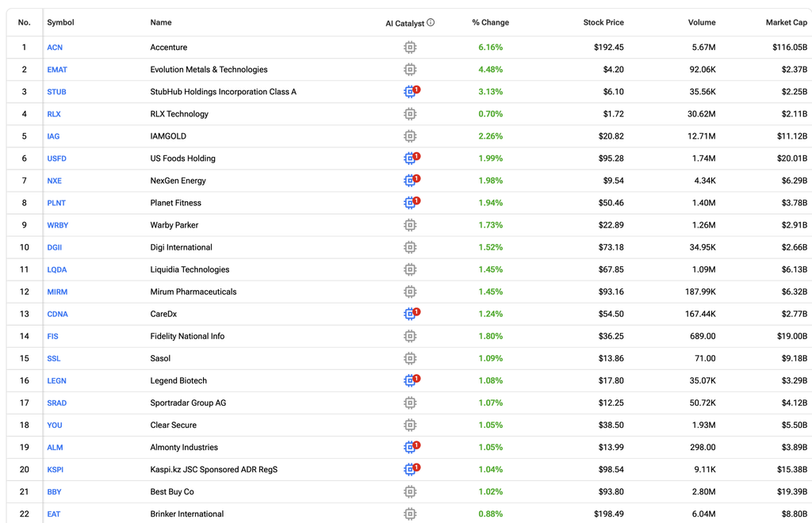812x523 pixels.
Task: Click the AI Catalyst info icon in the header
Action: click(x=431, y=22)
